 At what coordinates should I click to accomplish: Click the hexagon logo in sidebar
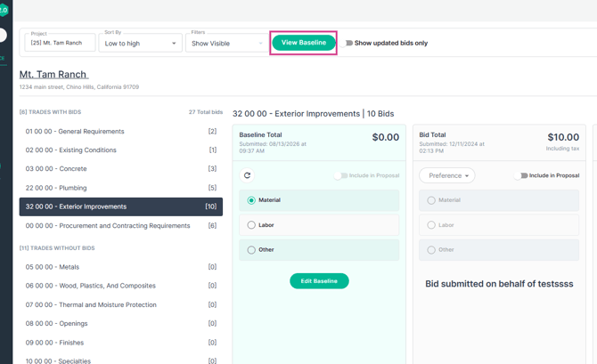[x=3, y=11]
